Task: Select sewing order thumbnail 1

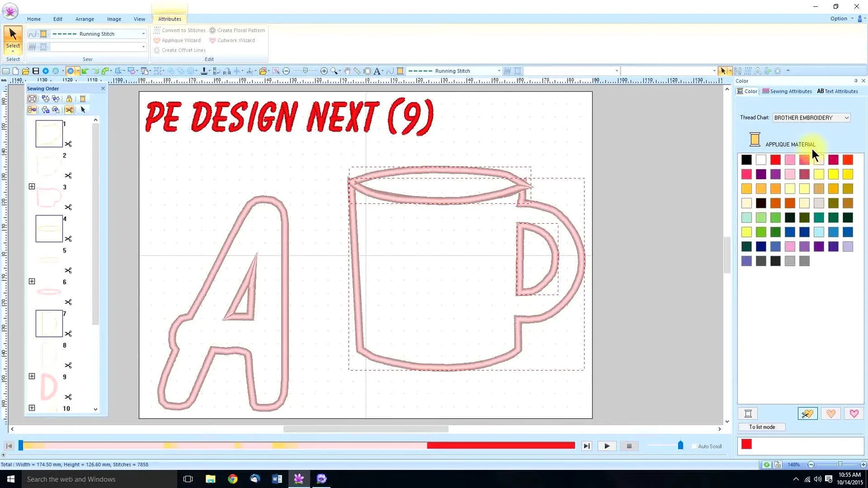Action: pyautogui.click(x=49, y=134)
